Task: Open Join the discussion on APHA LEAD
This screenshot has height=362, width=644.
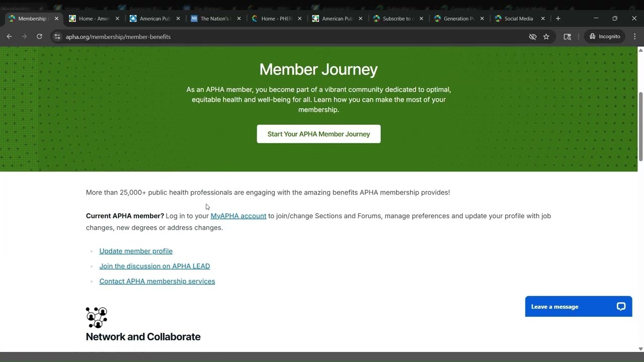Action: 154,266
